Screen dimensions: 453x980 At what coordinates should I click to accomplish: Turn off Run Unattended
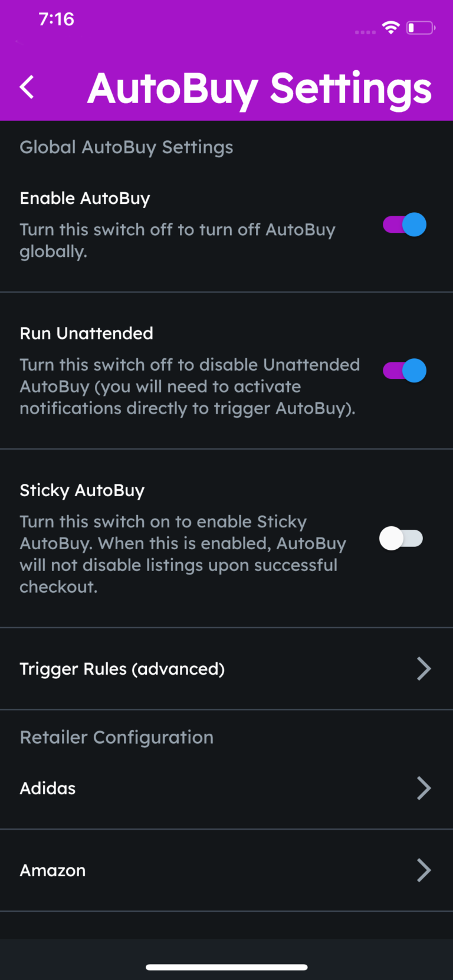403,371
